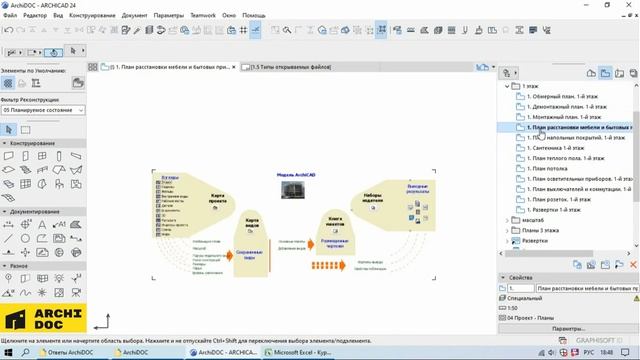Image resolution: width=640 pixels, height=360 pixels.
Task: Select the Shell tool
Action: [x=76, y=170]
